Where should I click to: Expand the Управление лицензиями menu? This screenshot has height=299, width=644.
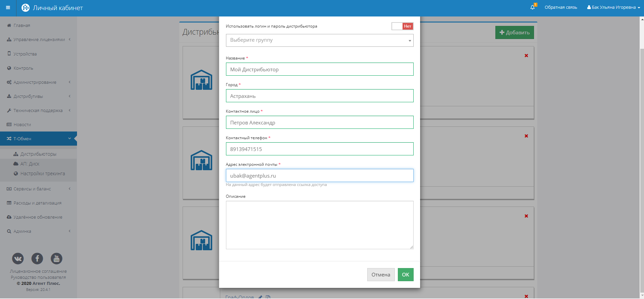pyautogui.click(x=39, y=40)
